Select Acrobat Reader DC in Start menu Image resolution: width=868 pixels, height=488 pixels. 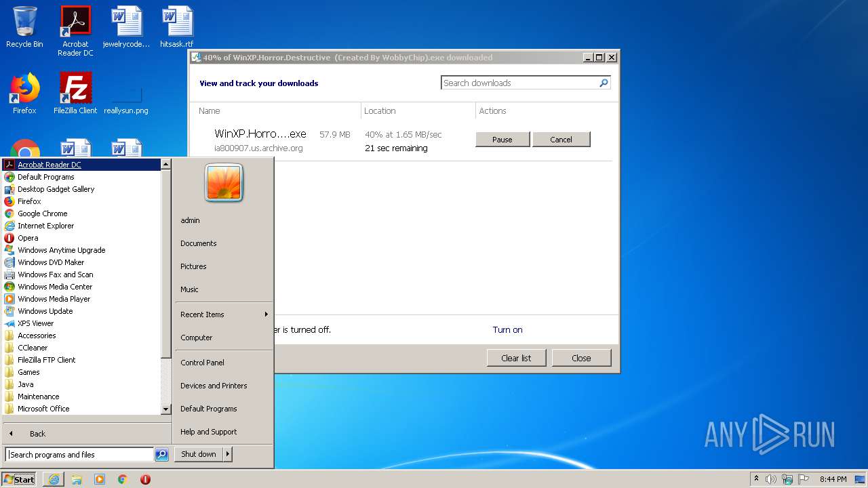(x=81, y=165)
